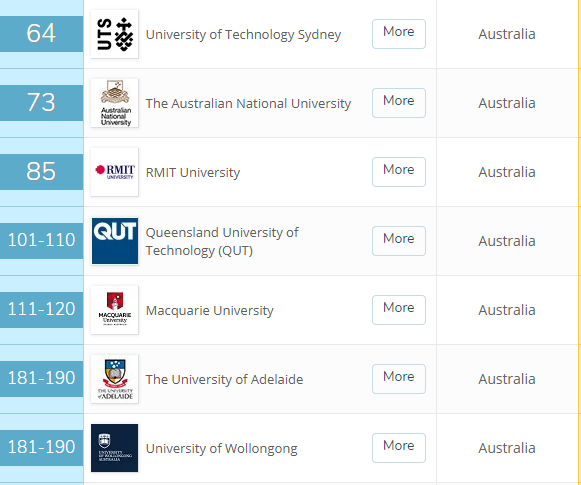Select the rank 64 cell

pyautogui.click(x=42, y=34)
